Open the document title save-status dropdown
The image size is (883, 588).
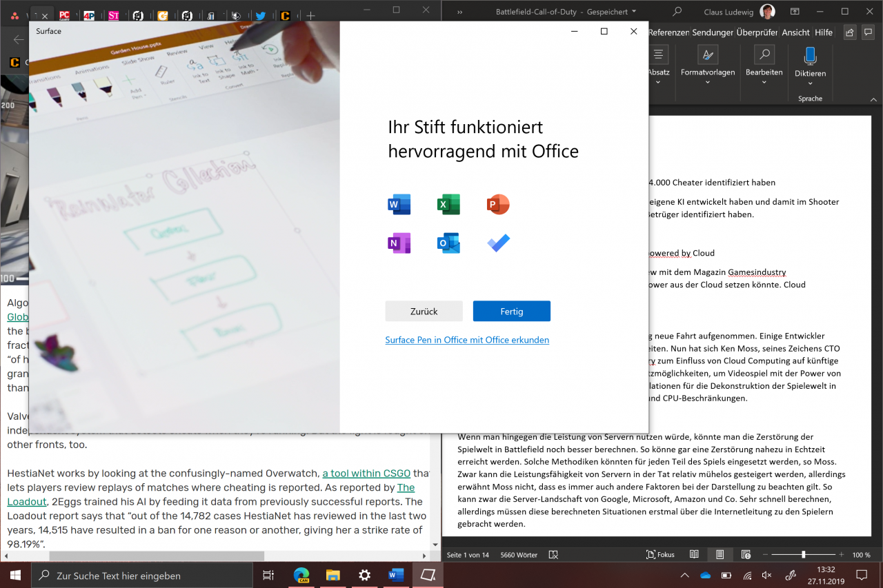(634, 12)
